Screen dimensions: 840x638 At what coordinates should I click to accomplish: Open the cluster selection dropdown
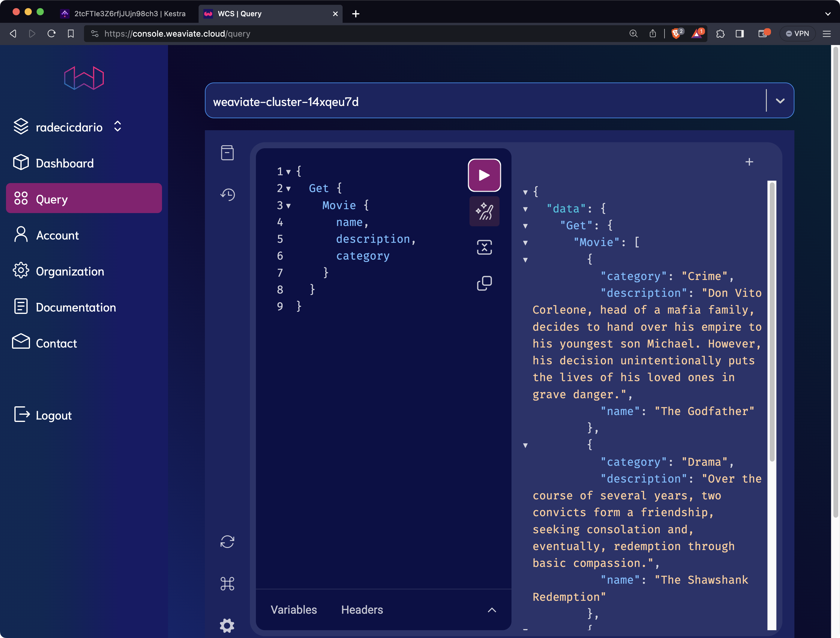point(781,101)
